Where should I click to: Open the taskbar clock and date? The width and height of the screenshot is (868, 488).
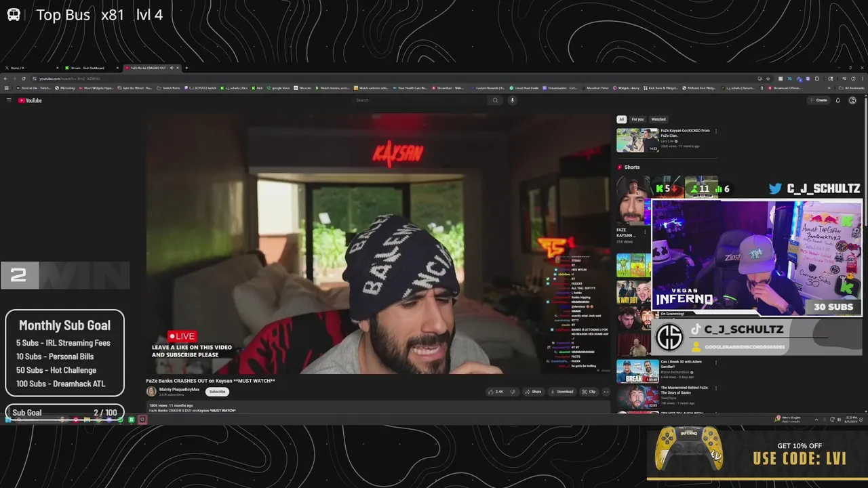tap(852, 420)
